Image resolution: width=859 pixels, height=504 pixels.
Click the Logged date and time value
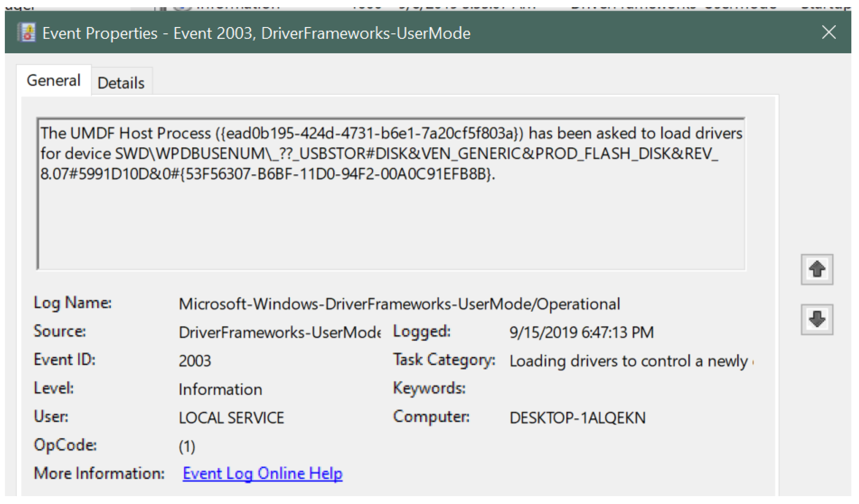pos(581,332)
